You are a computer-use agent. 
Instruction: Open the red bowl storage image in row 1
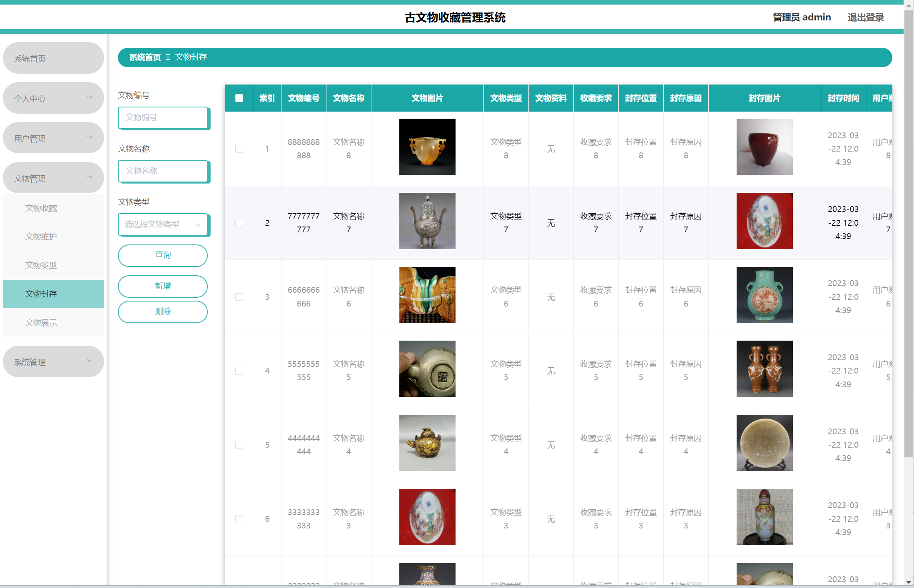point(764,147)
